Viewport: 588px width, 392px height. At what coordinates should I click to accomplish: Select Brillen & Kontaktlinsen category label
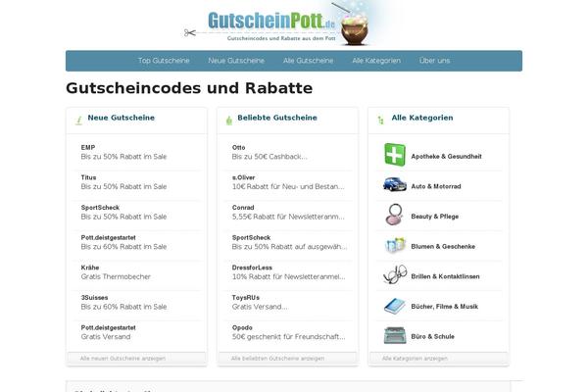445,276
